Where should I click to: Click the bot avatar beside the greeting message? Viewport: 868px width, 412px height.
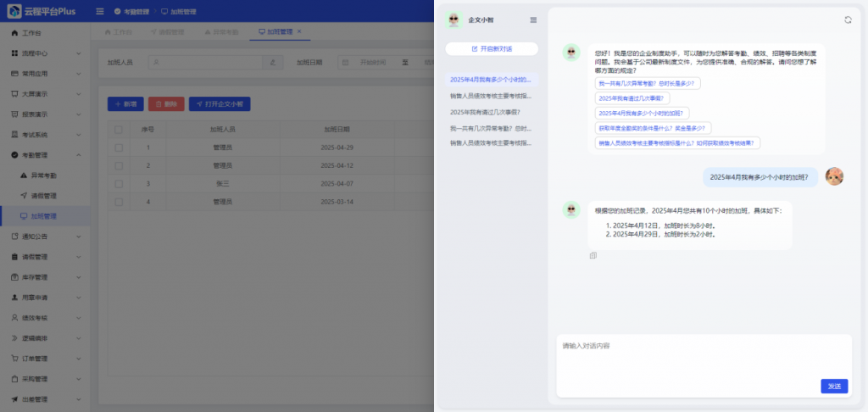point(571,53)
